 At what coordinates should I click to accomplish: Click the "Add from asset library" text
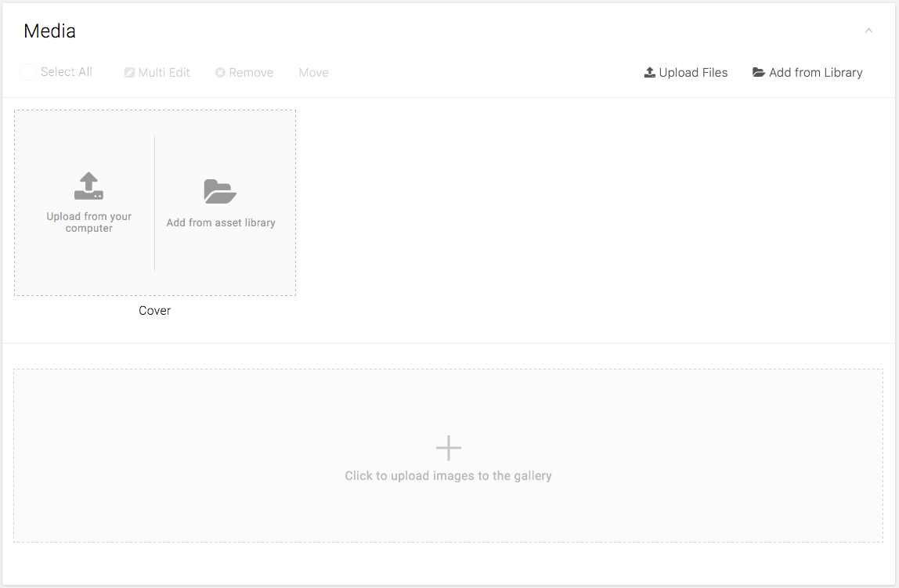[221, 223]
